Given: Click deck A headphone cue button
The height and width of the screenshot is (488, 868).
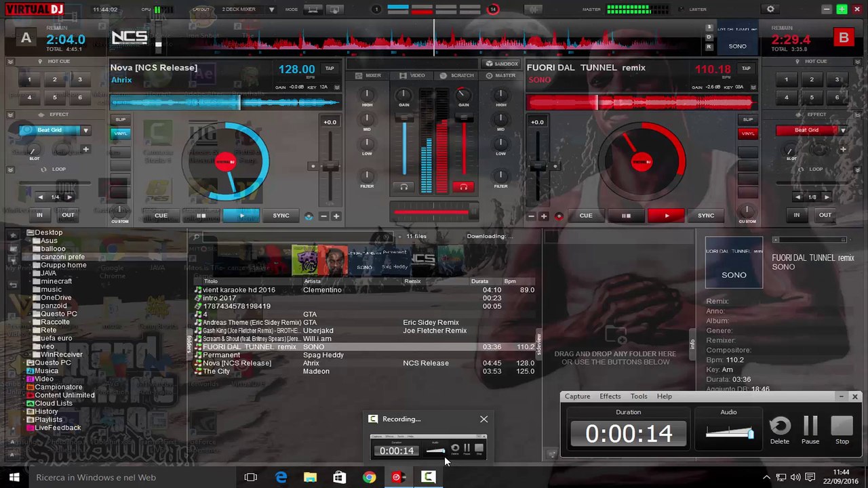Looking at the screenshot, I should [404, 187].
